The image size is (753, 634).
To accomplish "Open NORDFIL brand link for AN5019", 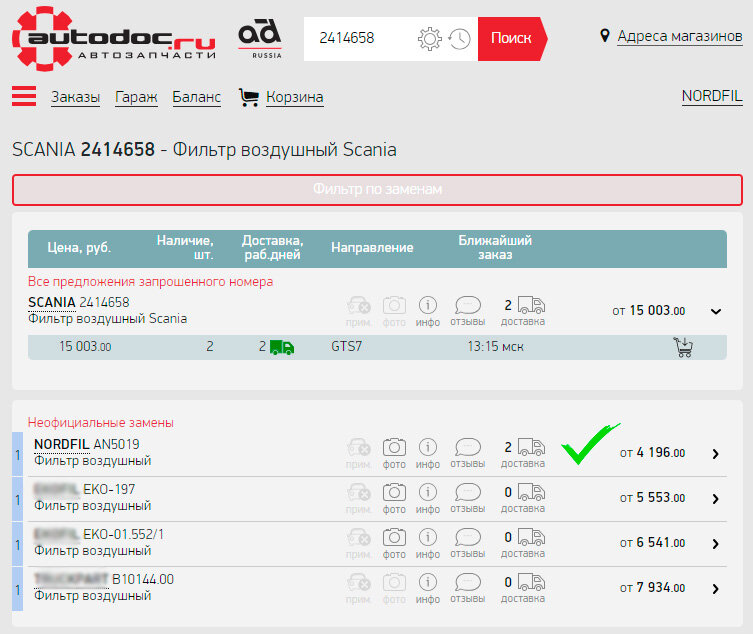I will (62, 445).
